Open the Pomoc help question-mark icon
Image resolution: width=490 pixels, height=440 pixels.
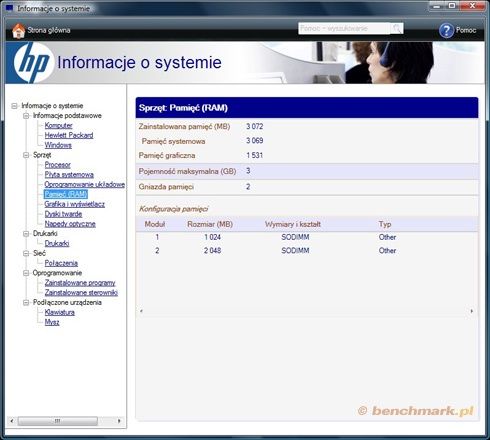pos(446,30)
